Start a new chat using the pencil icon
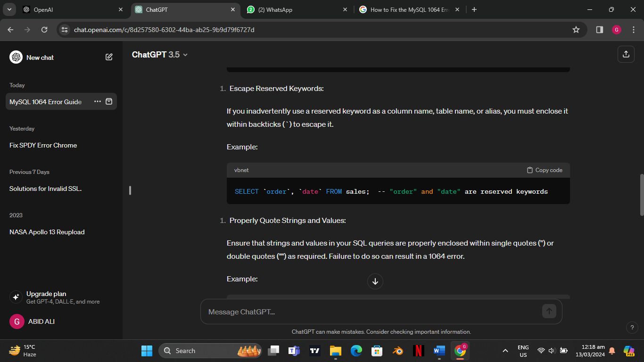 (x=109, y=57)
